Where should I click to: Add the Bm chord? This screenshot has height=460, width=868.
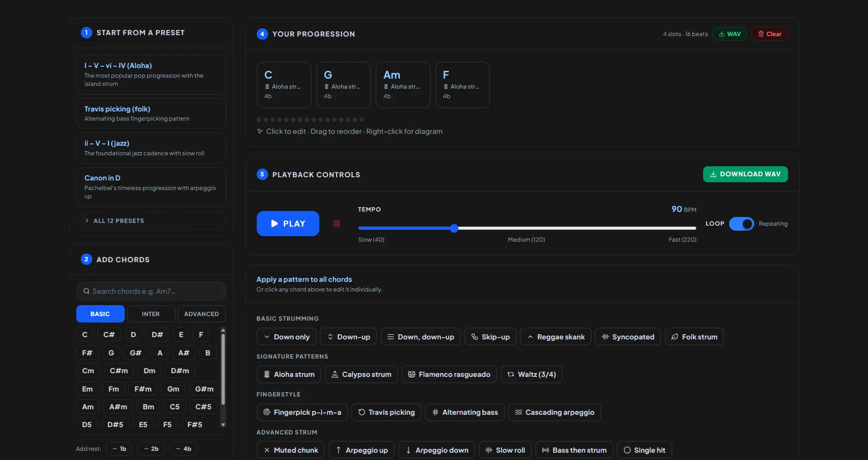coord(148,407)
